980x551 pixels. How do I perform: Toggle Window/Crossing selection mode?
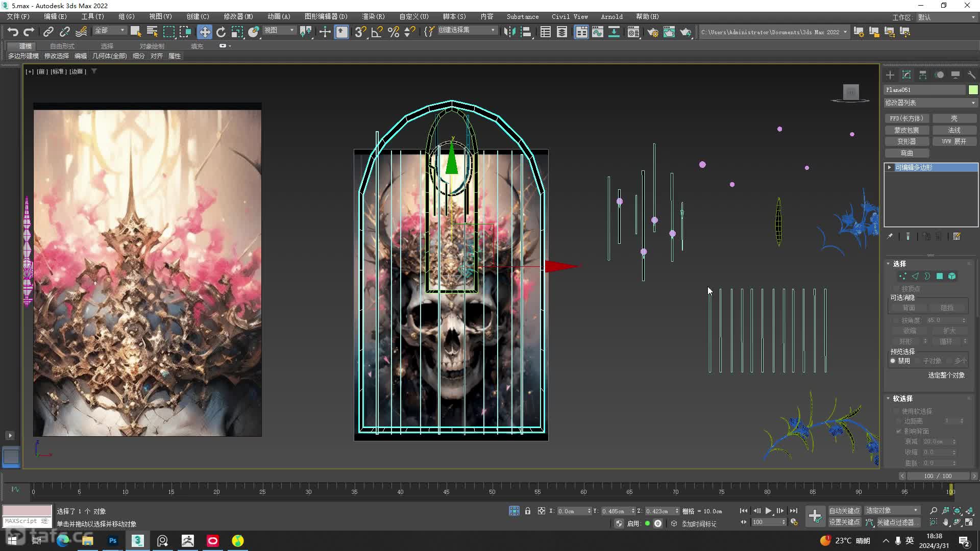click(185, 32)
